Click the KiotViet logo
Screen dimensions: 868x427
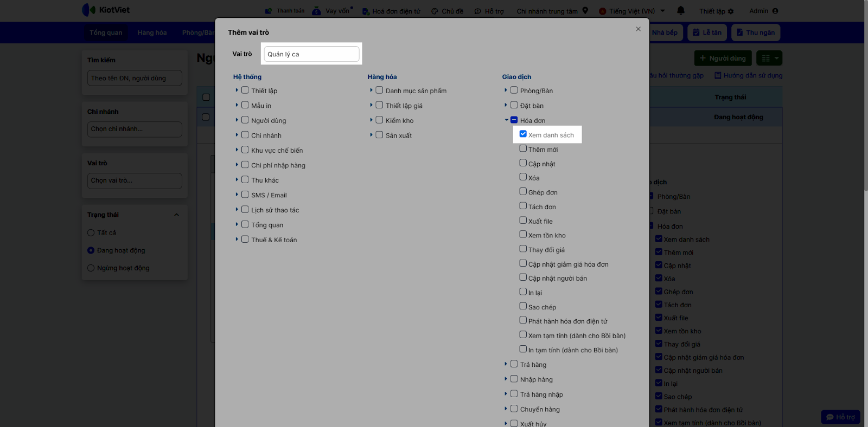pos(106,10)
